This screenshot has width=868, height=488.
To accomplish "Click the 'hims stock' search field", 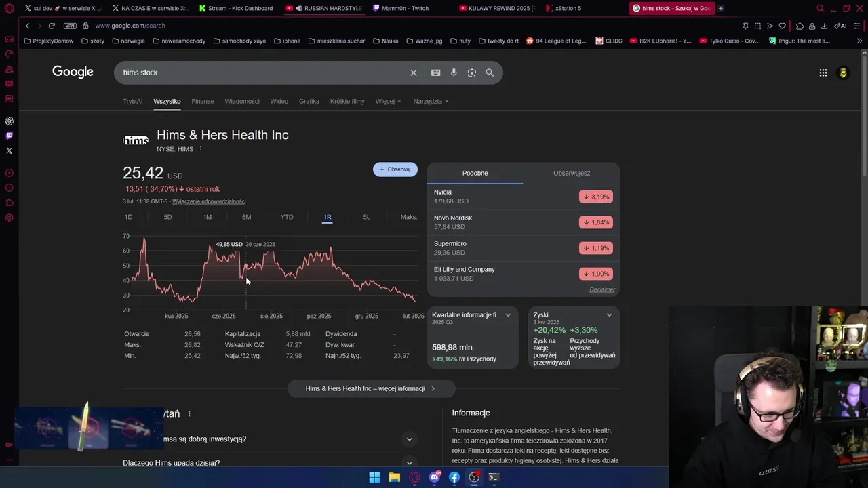I will tap(261, 73).
